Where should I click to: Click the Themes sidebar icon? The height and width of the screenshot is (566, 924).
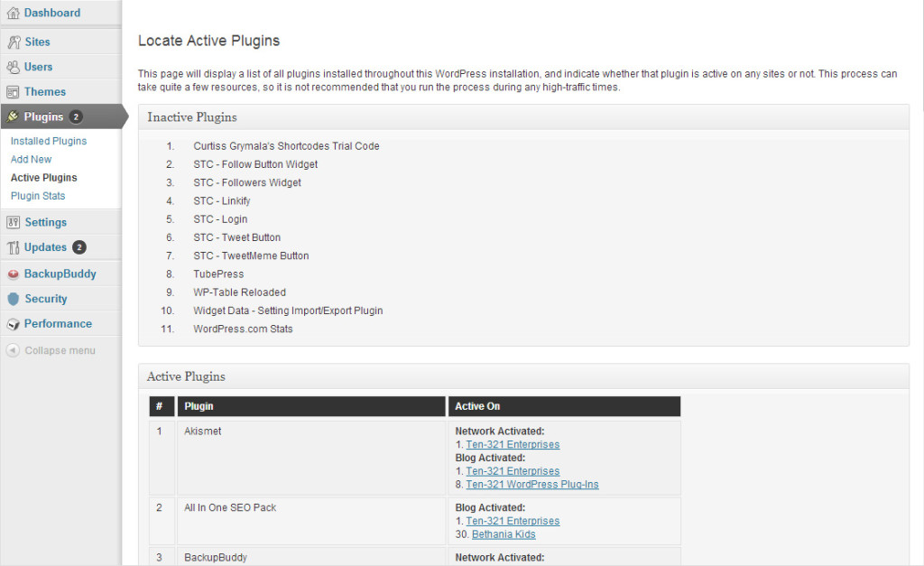[14, 91]
